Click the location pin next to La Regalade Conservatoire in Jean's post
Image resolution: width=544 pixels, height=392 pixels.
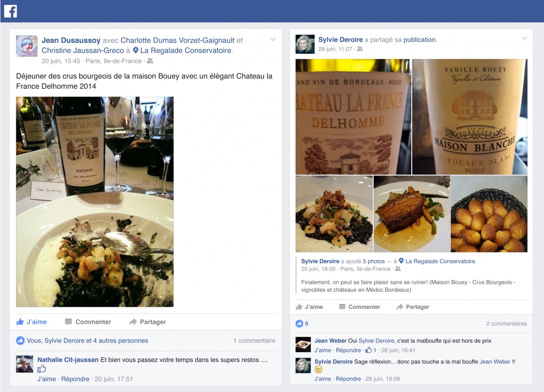pyautogui.click(x=135, y=51)
